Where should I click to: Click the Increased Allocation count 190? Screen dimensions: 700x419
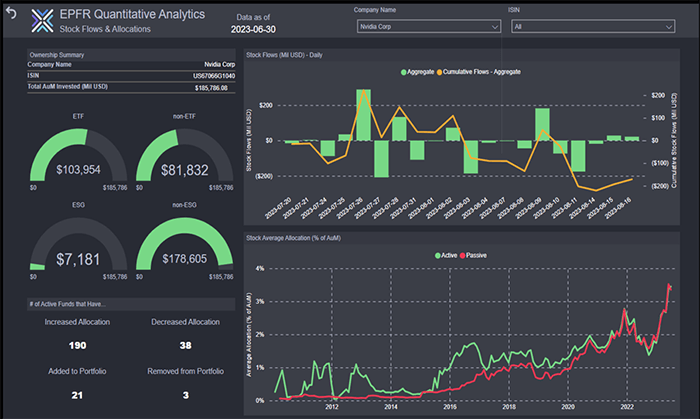tap(77, 345)
